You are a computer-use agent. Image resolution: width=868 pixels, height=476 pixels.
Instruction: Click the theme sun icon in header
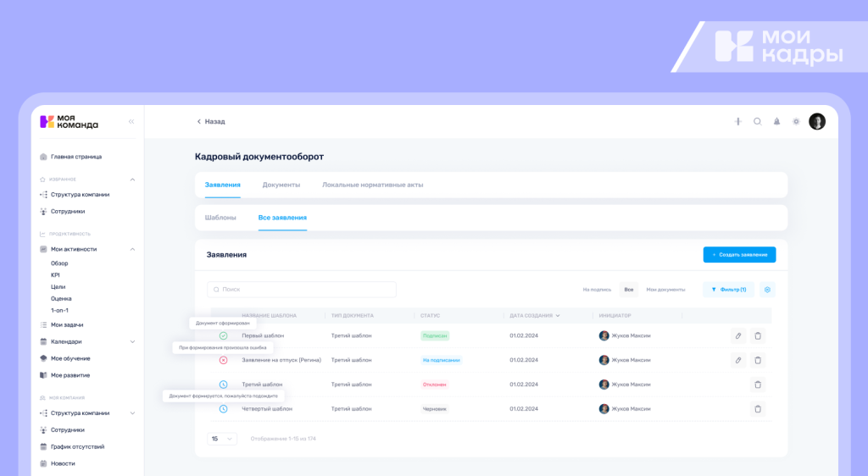(x=796, y=121)
